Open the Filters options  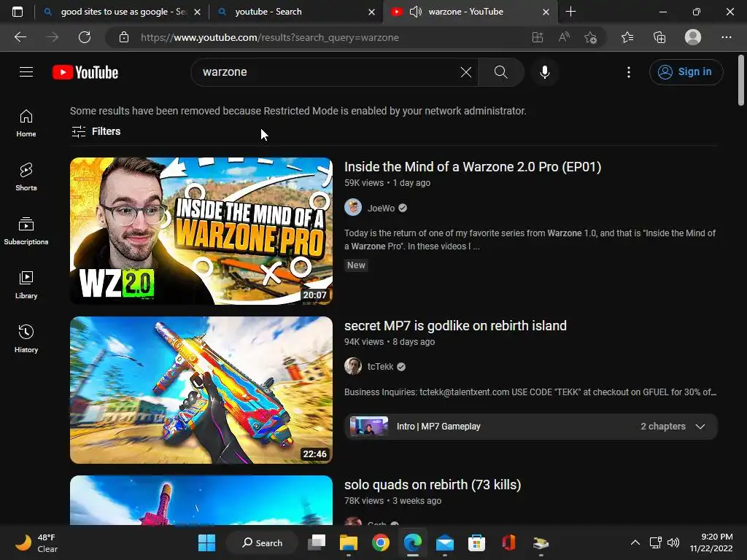tap(96, 131)
